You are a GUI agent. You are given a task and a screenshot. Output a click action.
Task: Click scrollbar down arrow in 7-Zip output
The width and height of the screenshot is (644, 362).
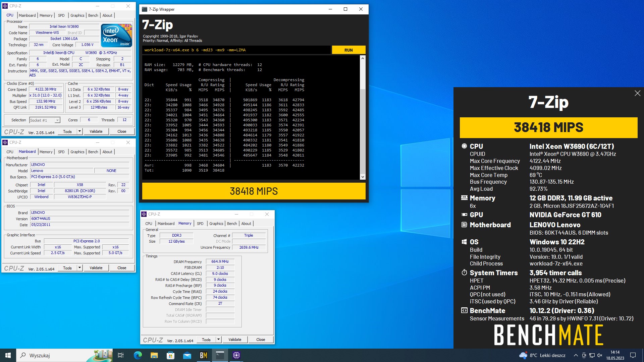(363, 177)
